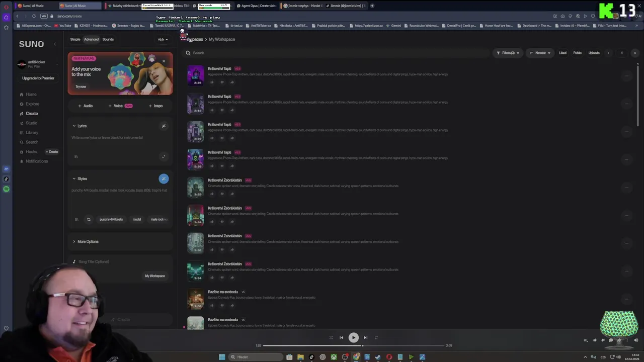
Task: Click the workspace Search field
Action: (x=337, y=53)
